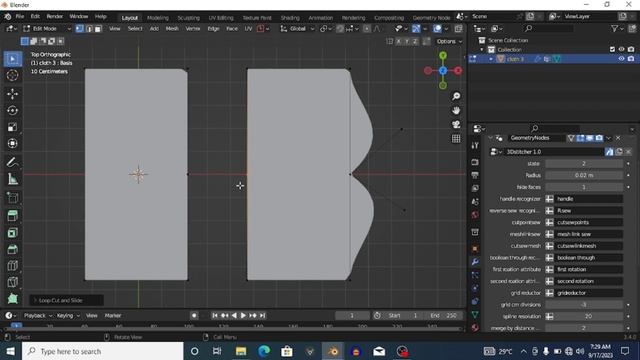Adjust the radius 0.02 m slider
The width and height of the screenshot is (640, 360).
pos(584,175)
